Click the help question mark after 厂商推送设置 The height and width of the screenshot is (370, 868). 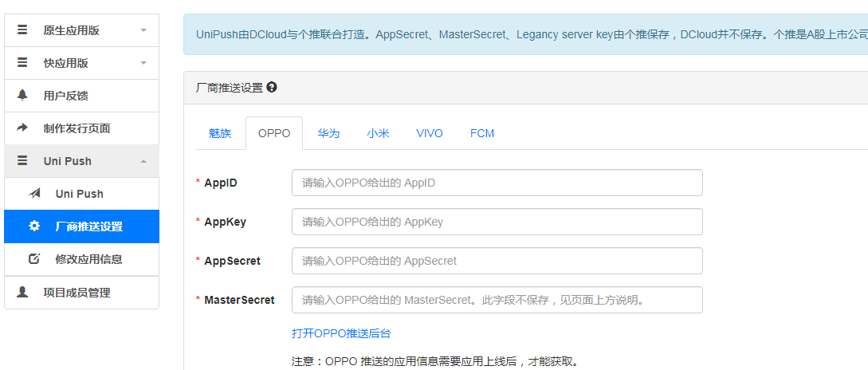coord(271,87)
